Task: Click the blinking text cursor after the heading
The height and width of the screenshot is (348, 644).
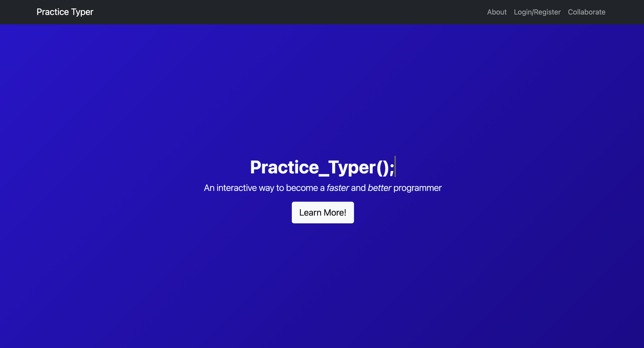Action: [395, 166]
